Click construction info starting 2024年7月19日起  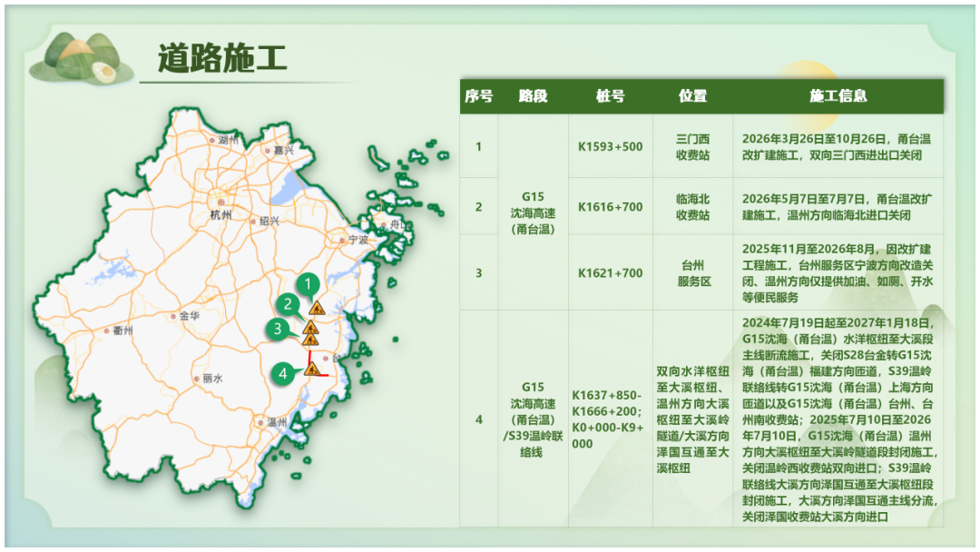pyautogui.click(x=838, y=419)
